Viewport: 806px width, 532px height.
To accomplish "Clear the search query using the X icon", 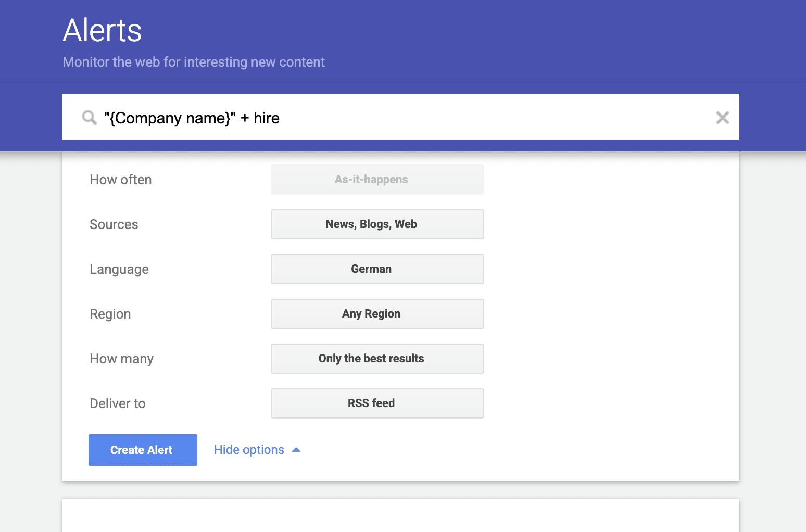I will (x=723, y=117).
